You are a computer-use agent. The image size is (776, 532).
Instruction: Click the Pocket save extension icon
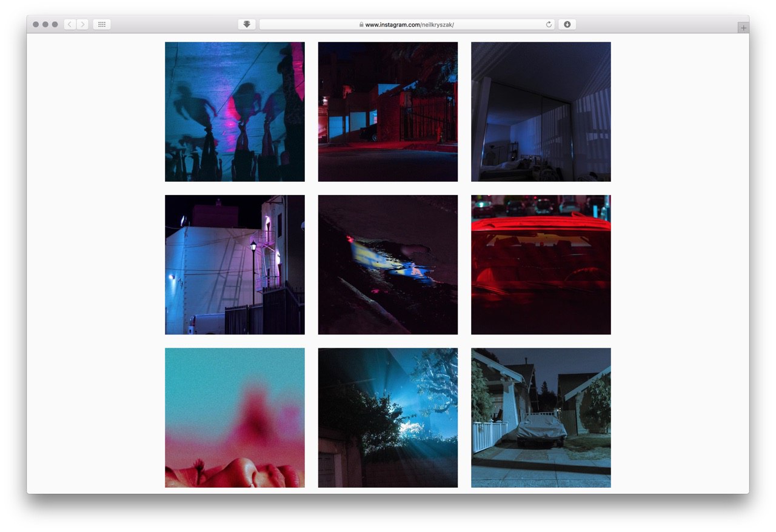coord(247,24)
